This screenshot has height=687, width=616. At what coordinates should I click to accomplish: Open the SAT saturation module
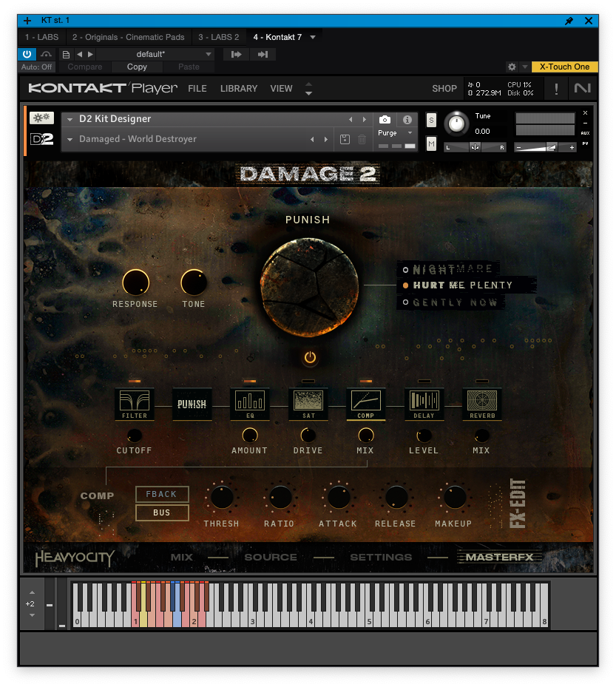[x=308, y=404]
